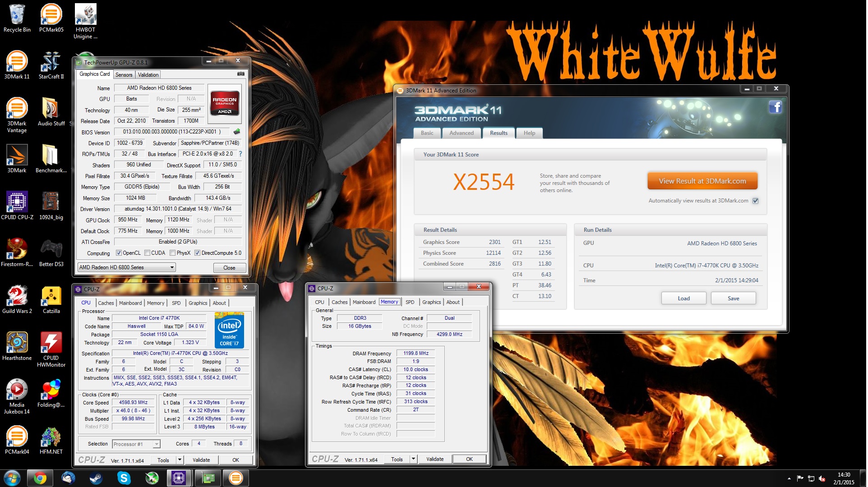The image size is (868, 487).
Task: Click OK in right CPU-Z window
Action: click(470, 459)
